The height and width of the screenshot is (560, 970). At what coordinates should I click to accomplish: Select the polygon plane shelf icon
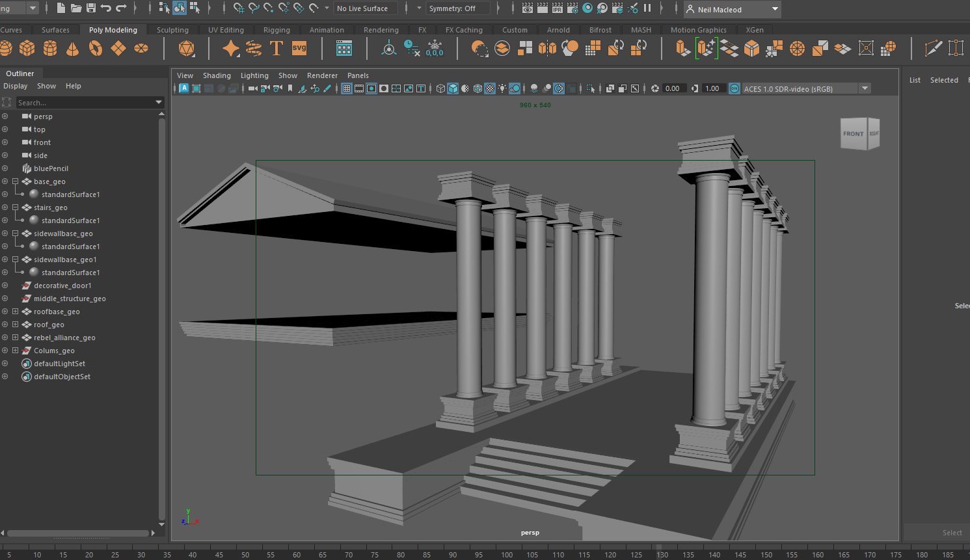[x=118, y=48]
